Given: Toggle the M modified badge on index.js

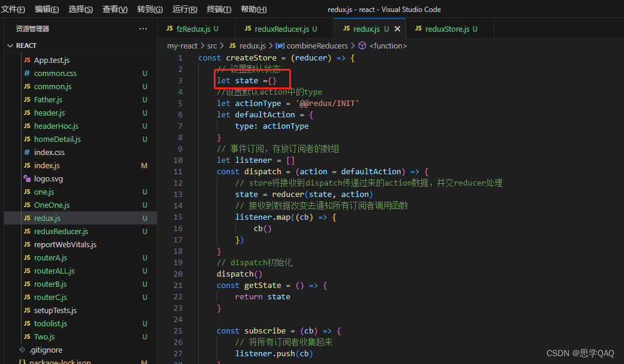Looking at the screenshot, I should click(144, 165).
